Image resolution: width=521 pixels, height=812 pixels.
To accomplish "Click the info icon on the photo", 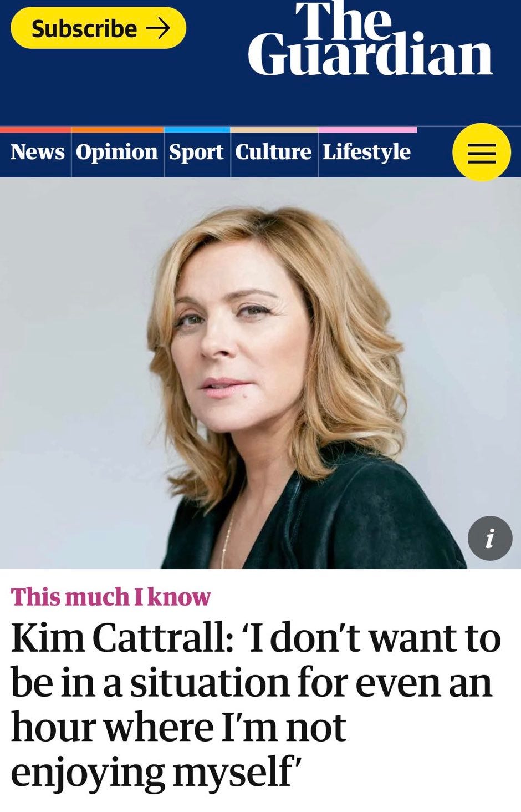I will [x=490, y=538].
